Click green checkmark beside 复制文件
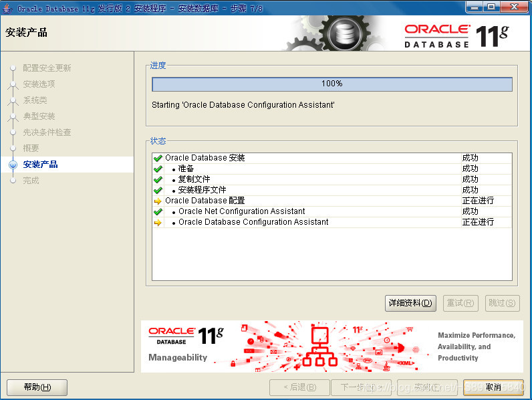532x400 pixels. [158, 180]
